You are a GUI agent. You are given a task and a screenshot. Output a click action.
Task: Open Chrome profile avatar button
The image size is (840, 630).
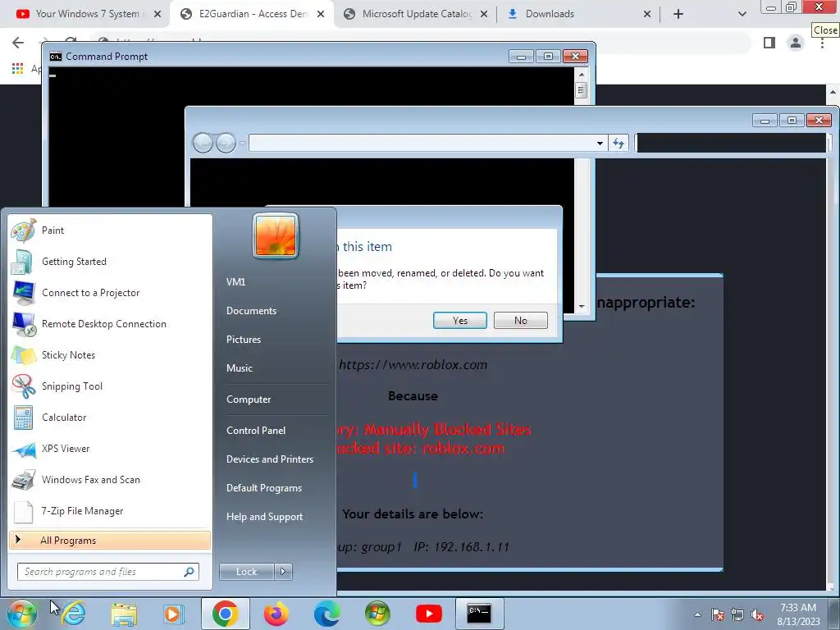click(x=796, y=43)
